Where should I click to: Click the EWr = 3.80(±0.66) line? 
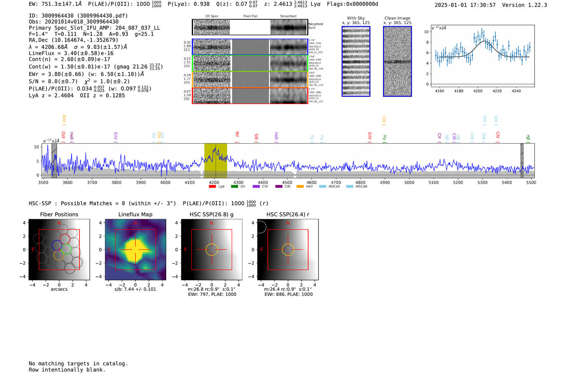(86, 74)
